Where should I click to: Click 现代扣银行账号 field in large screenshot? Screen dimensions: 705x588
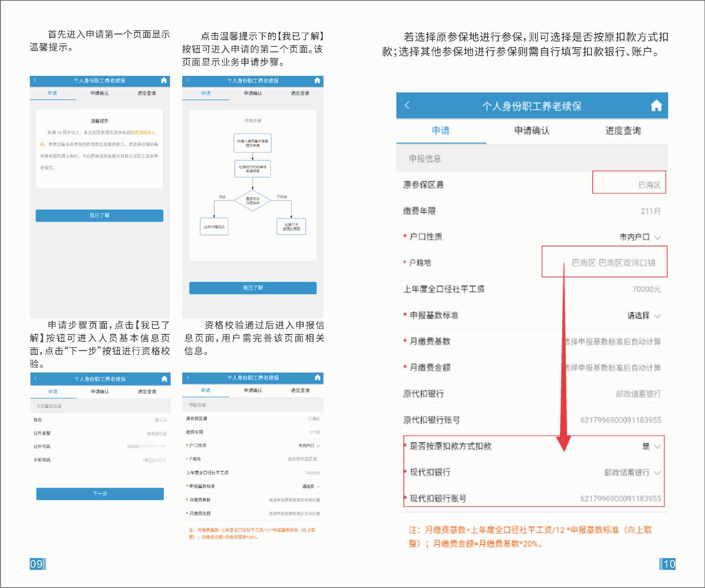coord(620,499)
